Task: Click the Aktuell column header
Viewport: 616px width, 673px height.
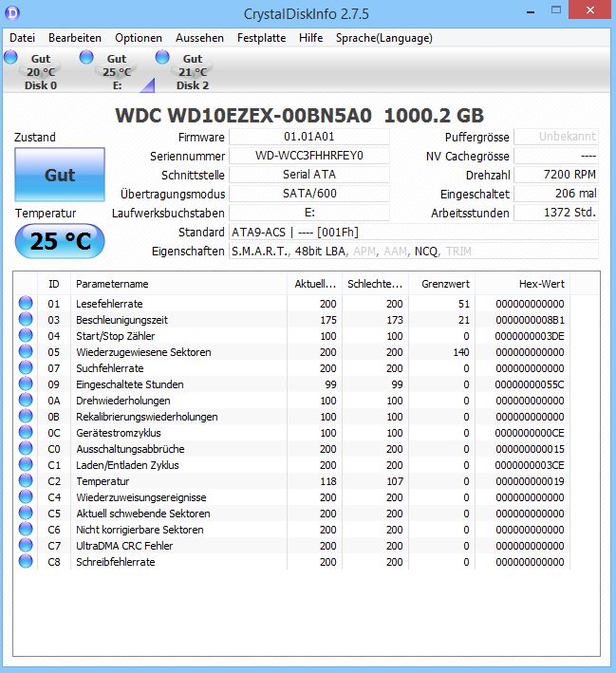Action: 314,284
